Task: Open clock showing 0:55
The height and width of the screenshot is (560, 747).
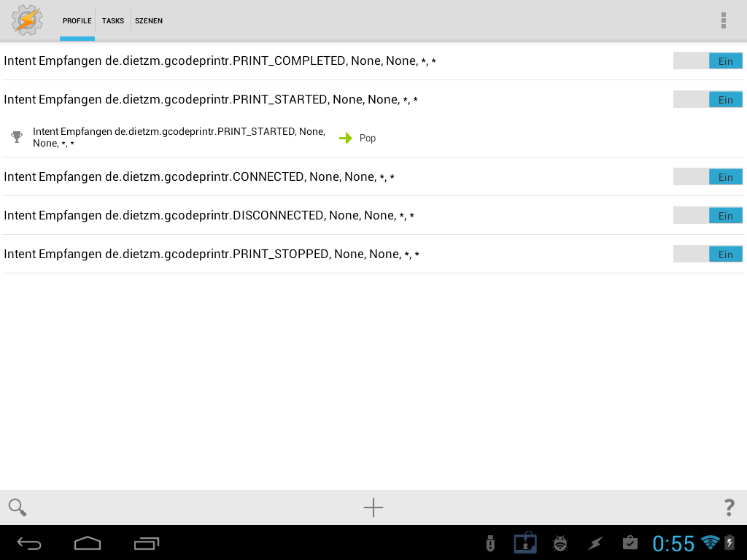Action: point(673,543)
